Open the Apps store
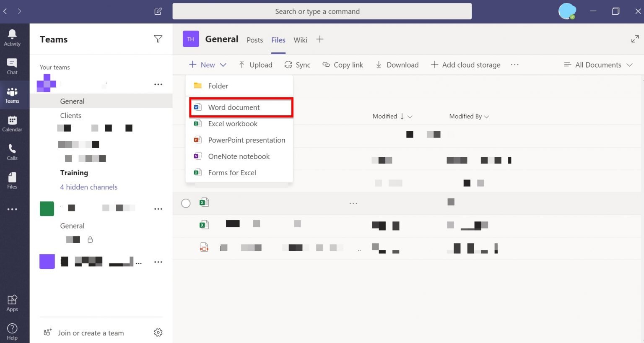644x343 pixels. coord(12,303)
